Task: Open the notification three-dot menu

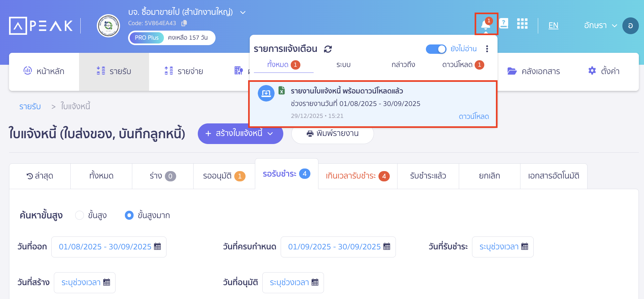Action: pyautogui.click(x=487, y=49)
